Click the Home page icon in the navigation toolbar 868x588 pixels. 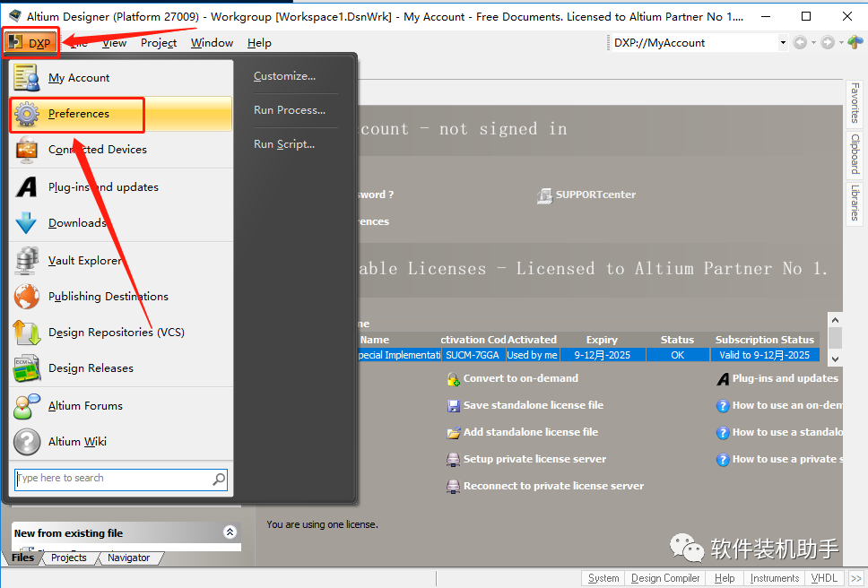point(855,42)
